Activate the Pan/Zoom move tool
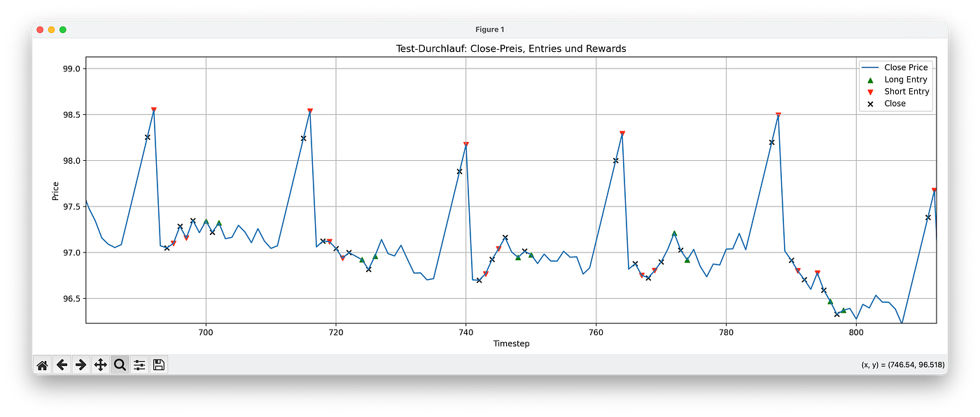The image size is (980, 417). click(100, 365)
